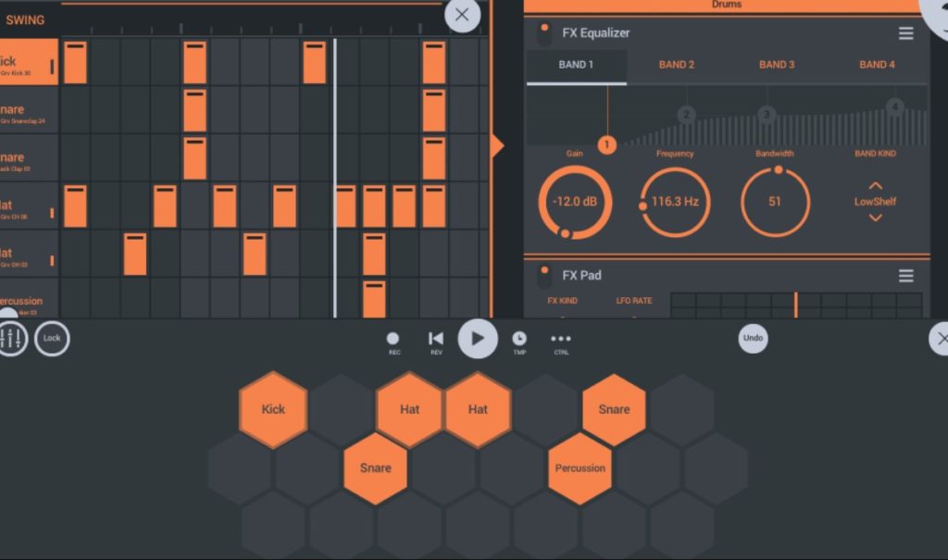Lower BAND KIND with the down chevron
The image size is (948, 560).
[874, 218]
